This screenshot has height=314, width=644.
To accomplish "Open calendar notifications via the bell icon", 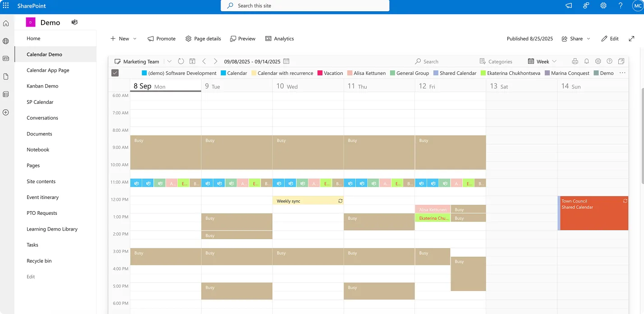I will [587, 61].
